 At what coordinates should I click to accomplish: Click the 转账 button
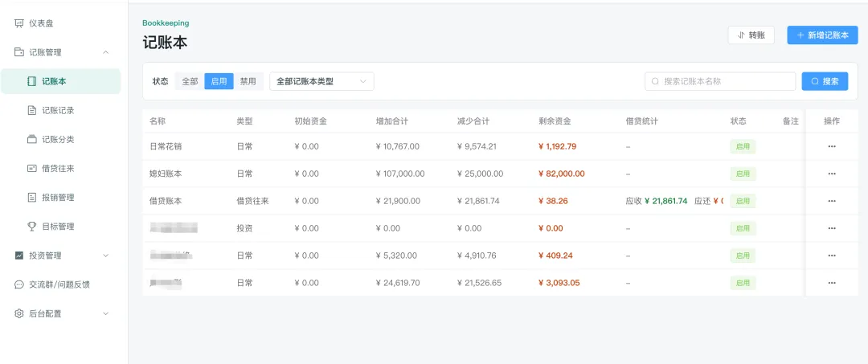751,35
